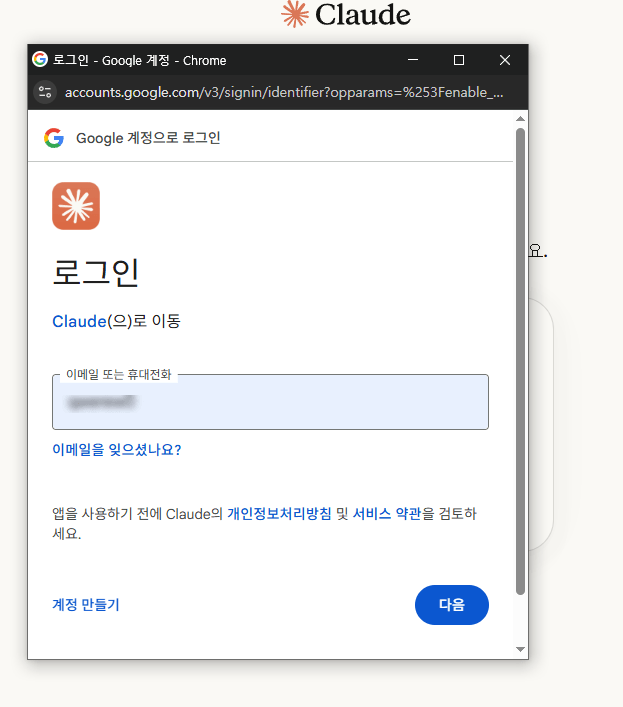Click the scrollbar up arrow in the popup
This screenshot has width=623, height=707.
coord(520,119)
